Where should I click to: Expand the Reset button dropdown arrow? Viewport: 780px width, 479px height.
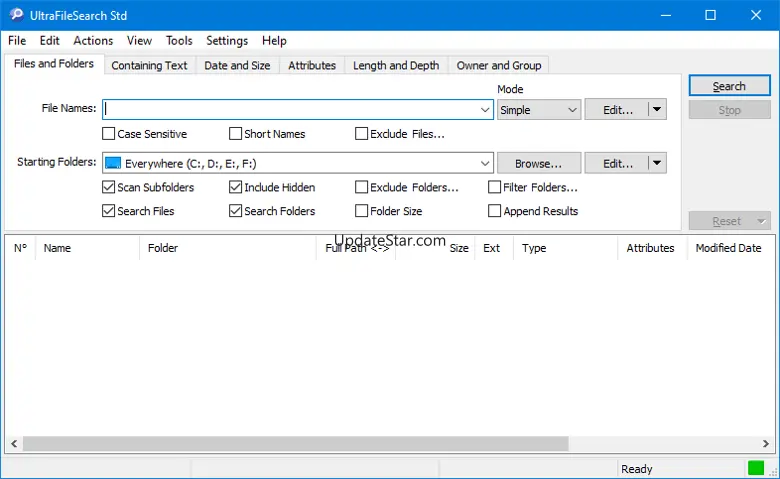(x=761, y=221)
